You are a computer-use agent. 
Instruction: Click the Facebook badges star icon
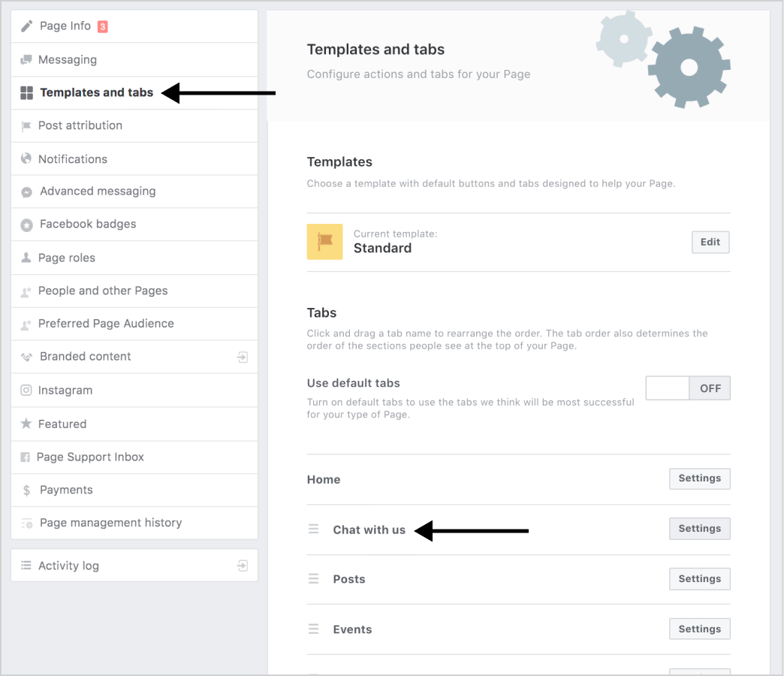pos(26,225)
